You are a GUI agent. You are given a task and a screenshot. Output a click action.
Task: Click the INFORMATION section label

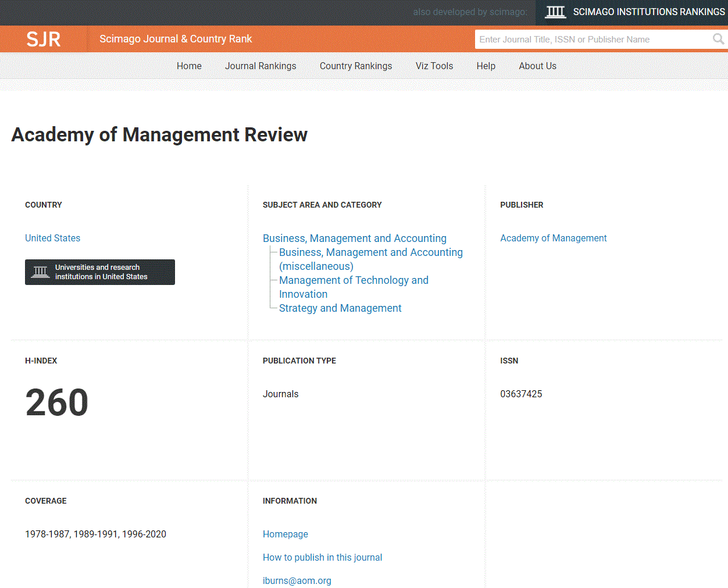pyautogui.click(x=290, y=501)
